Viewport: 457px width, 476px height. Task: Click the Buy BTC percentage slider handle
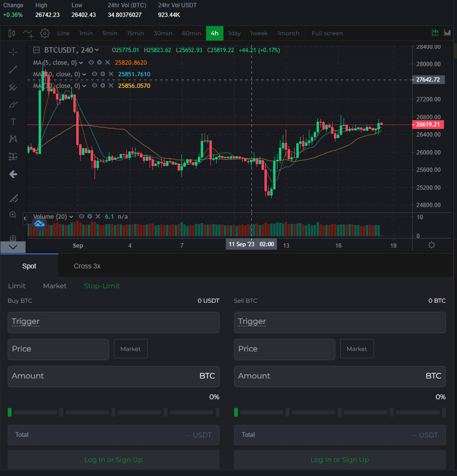point(10,412)
